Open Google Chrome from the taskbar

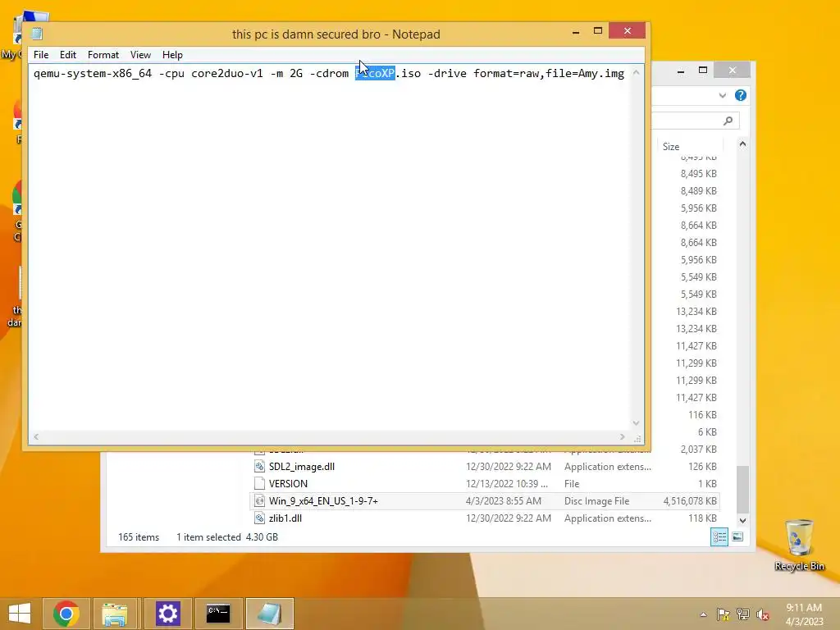tap(66, 614)
